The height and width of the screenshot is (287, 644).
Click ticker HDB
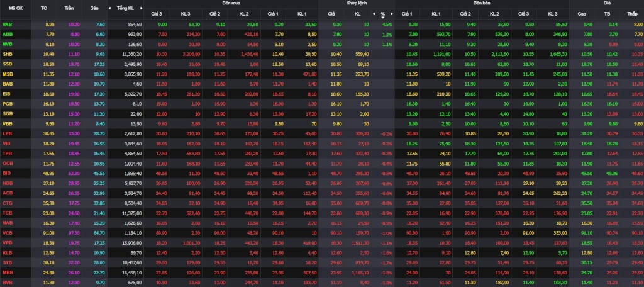click(8, 183)
